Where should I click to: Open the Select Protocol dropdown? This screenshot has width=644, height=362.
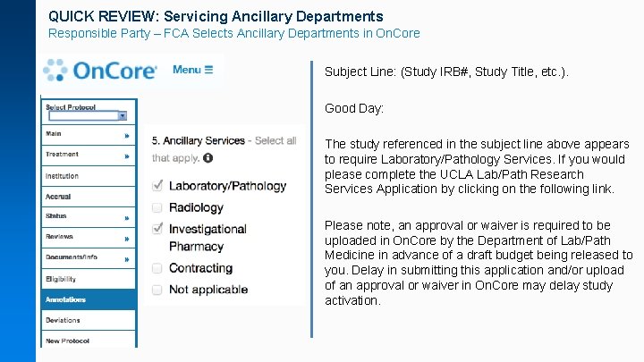pos(123,115)
